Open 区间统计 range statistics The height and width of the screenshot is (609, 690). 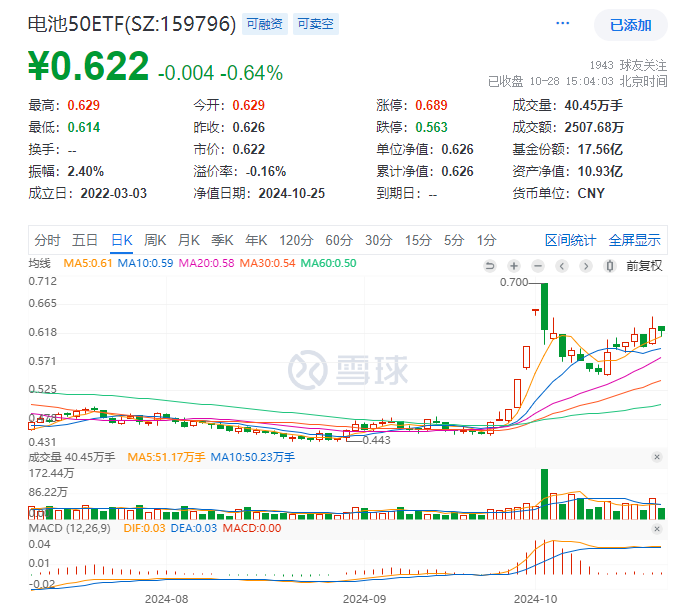[570, 240]
